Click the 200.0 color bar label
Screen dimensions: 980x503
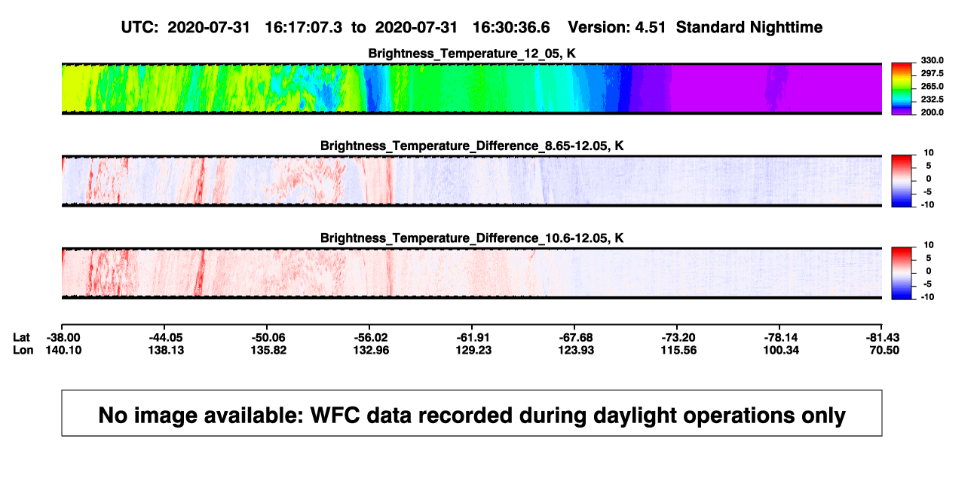(932, 112)
